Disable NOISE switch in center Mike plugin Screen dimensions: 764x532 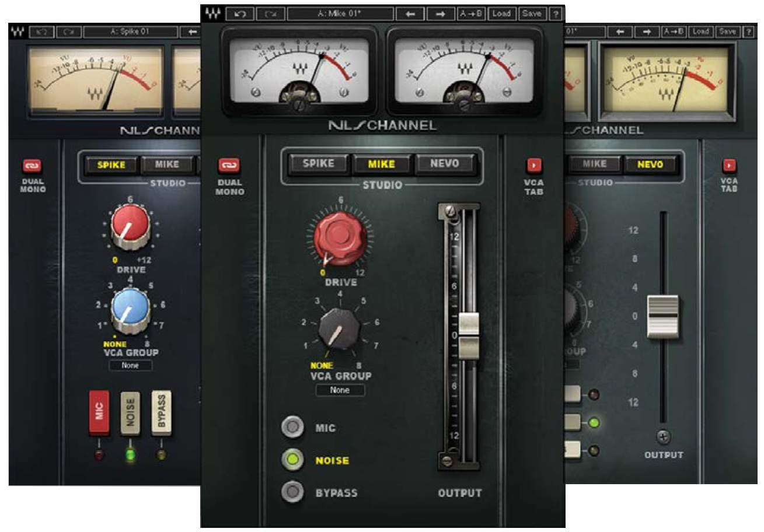pos(292,460)
